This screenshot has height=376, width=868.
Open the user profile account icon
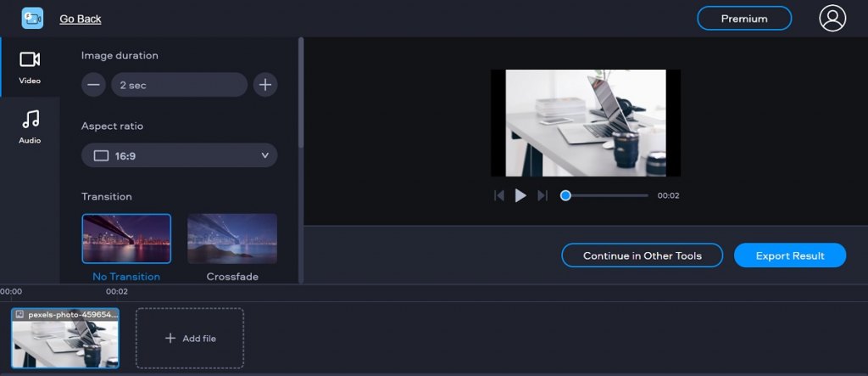[832, 18]
